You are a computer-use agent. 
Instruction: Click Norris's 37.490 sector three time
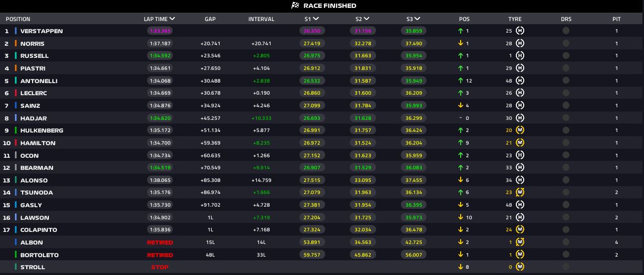click(414, 44)
